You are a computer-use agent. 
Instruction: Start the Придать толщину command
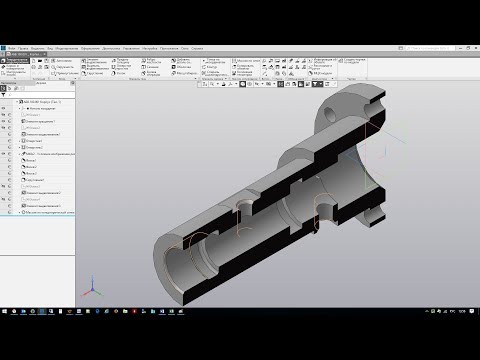(121, 61)
